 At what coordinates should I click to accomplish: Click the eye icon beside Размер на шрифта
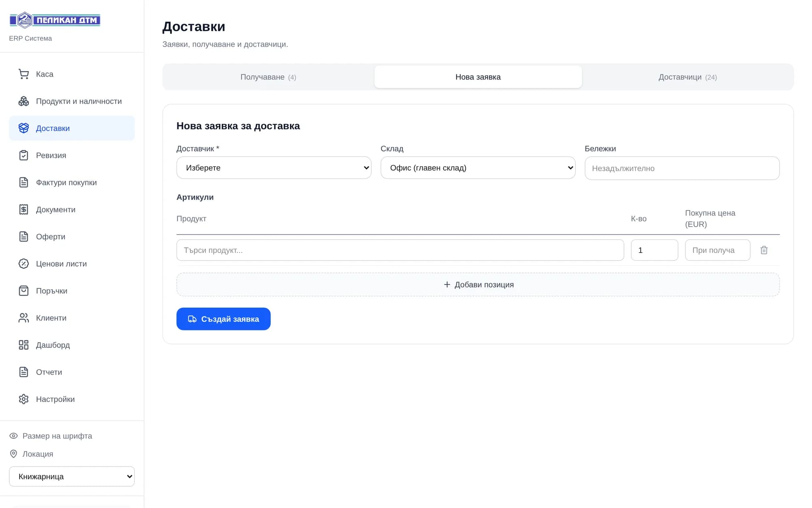[x=13, y=436]
